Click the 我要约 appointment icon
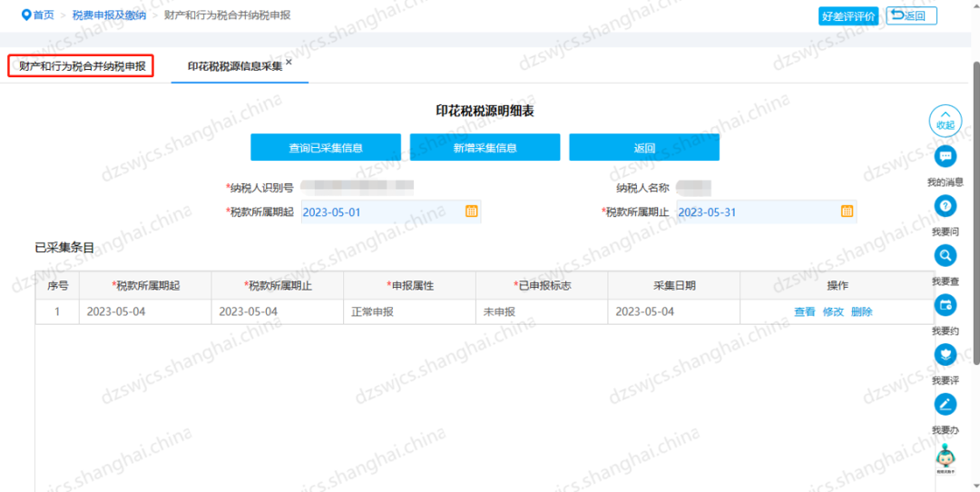This screenshot has height=492, width=980. coord(945,304)
